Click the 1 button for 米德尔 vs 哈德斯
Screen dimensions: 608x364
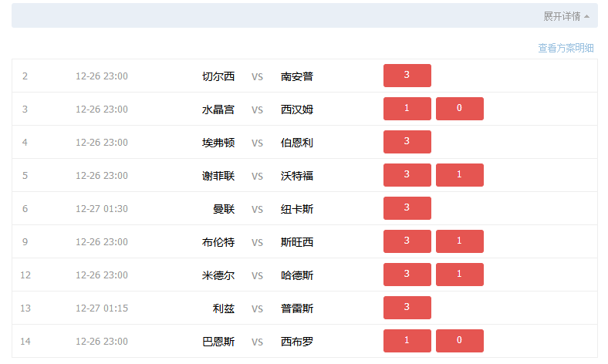coord(459,275)
